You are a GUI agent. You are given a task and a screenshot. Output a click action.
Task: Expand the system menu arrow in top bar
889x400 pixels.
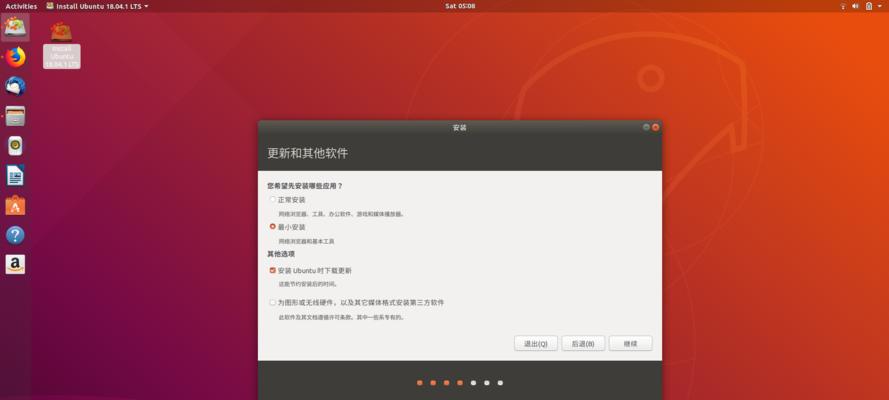[881, 6]
